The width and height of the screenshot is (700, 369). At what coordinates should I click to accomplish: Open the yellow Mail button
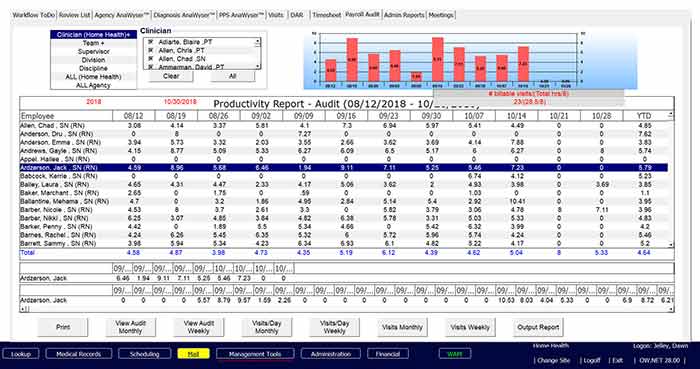tap(193, 354)
